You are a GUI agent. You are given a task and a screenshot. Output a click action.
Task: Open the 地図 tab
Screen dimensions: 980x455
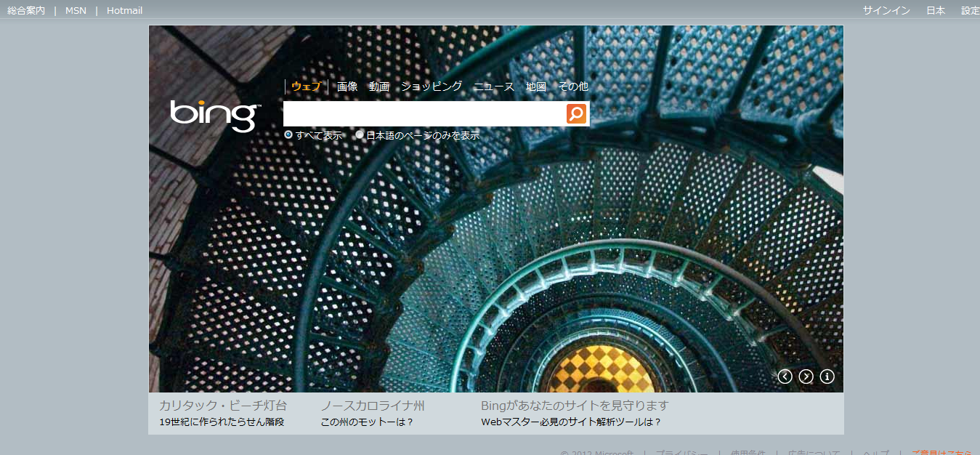pos(536,86)
